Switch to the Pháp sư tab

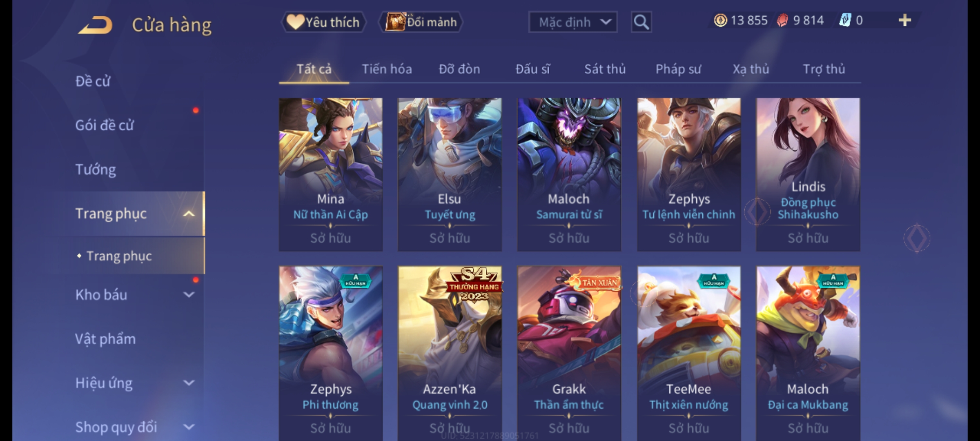click(678, 69)
